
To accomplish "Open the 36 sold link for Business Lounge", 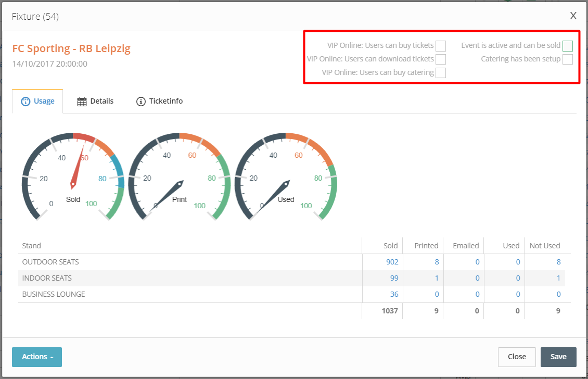I will pyautogui.click(x=394, y=294).
